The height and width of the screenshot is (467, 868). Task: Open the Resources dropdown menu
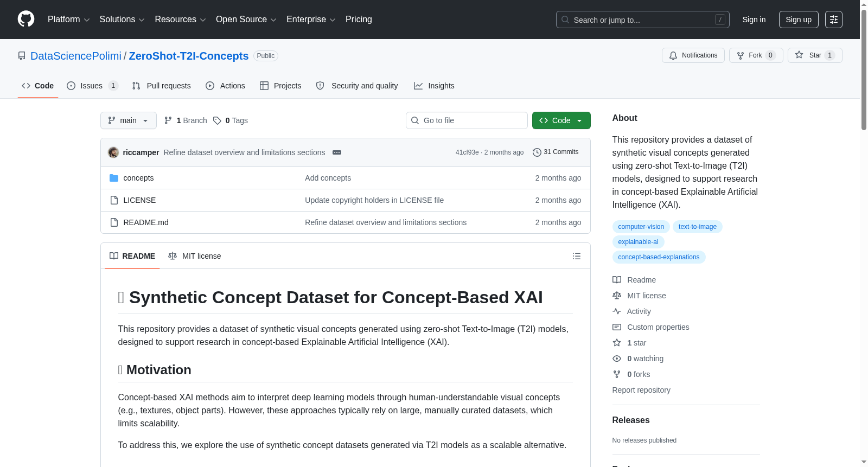(180, 20)
